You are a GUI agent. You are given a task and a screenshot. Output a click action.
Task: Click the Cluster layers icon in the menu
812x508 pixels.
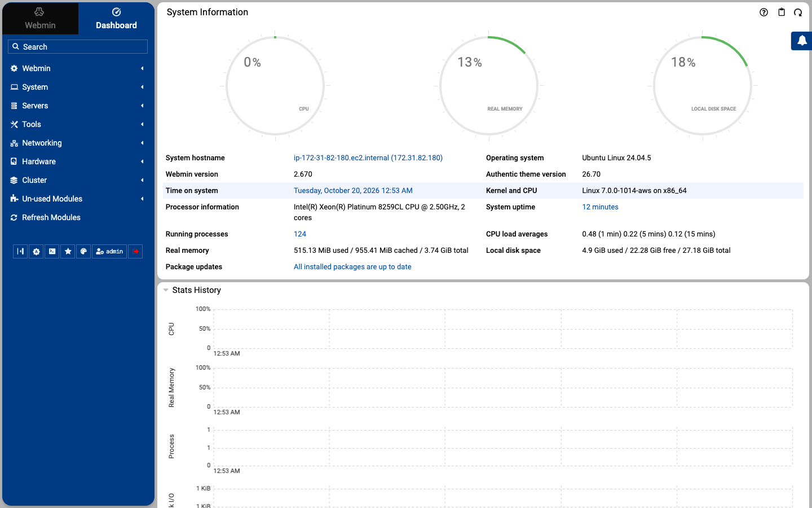[14, 180]
